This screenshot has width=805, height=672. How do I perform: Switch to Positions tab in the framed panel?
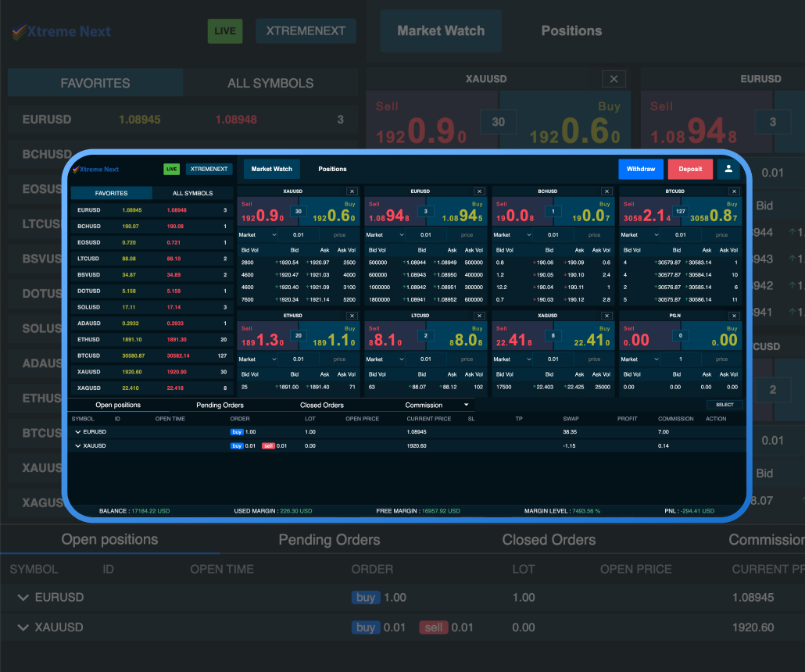point(332,169)
